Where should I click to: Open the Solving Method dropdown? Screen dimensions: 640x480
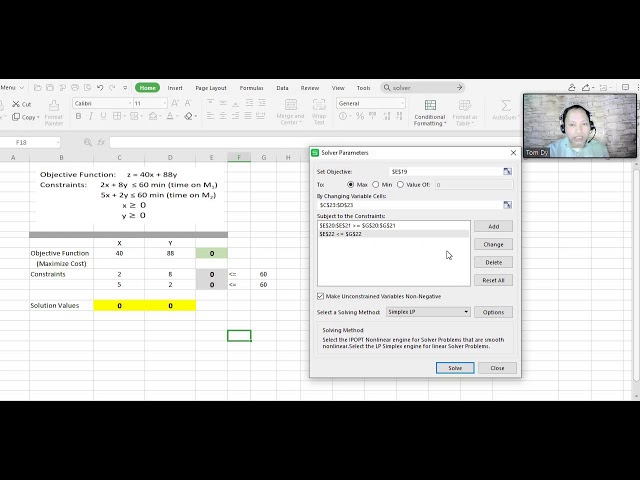[428, 312]
